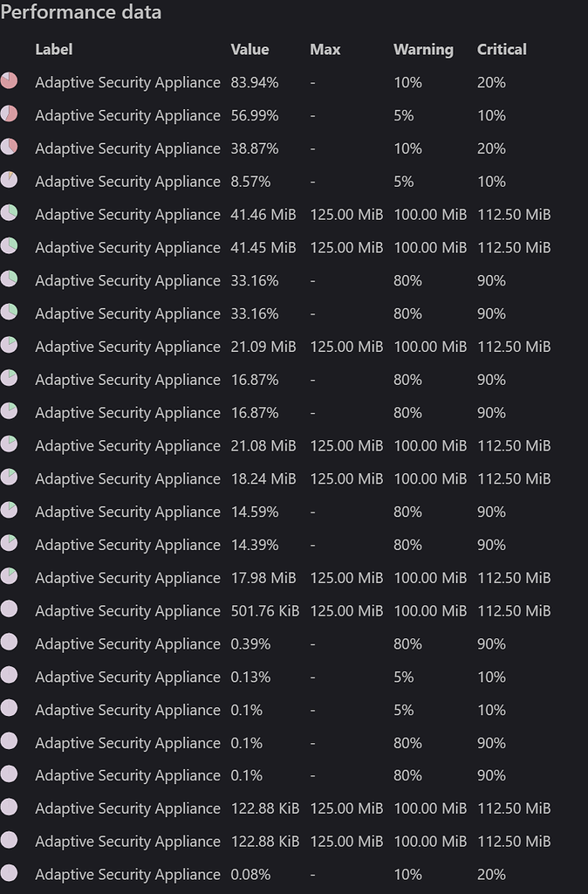The width and height of the screenshot is (588, 894).
Task: Click the graph icon beside the 41.46 MiB row
Action: click(x=10, y=215)
